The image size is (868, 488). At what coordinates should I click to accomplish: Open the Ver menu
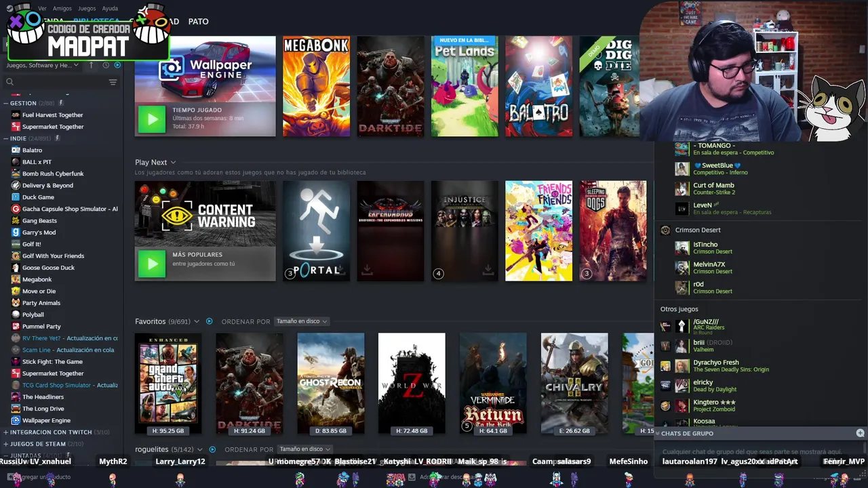click(42, 9)
